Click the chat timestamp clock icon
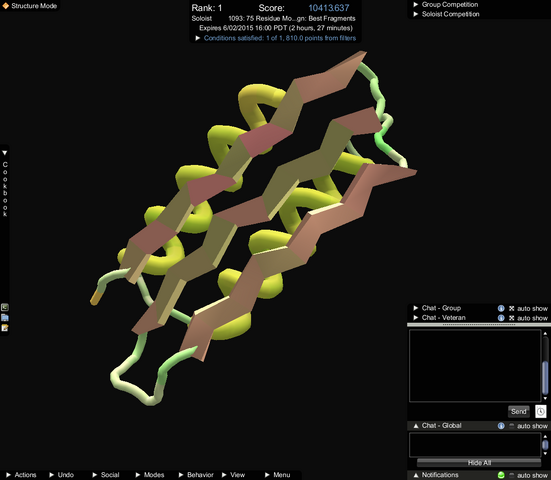This screenshot has width=551, height=480. 540,411
